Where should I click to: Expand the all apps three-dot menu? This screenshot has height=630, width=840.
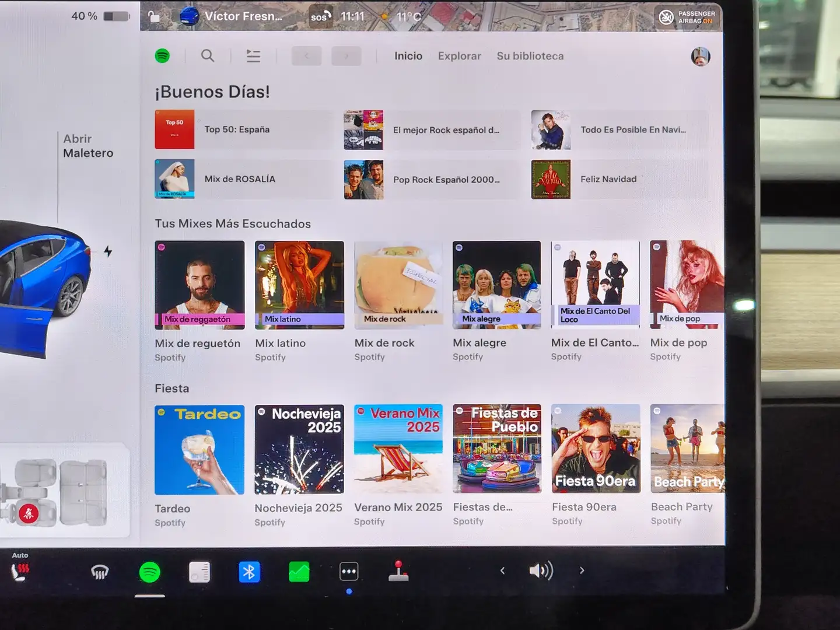tap(349, 572)
